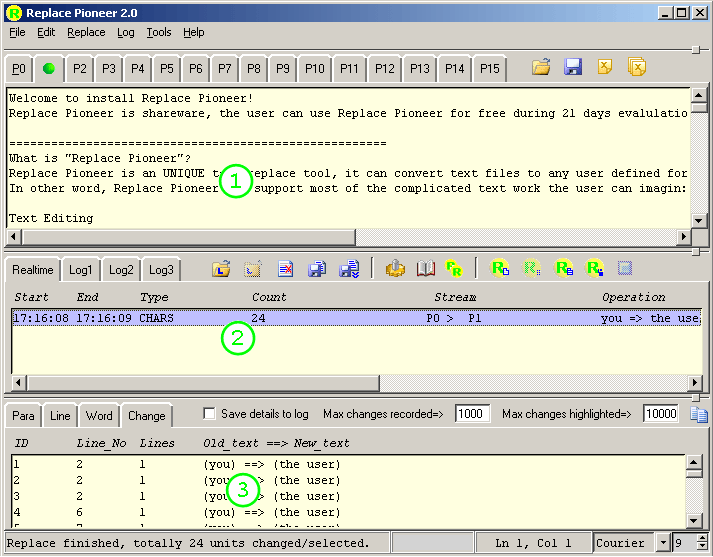Switch to the P2 tab

(x=80, y=69)
